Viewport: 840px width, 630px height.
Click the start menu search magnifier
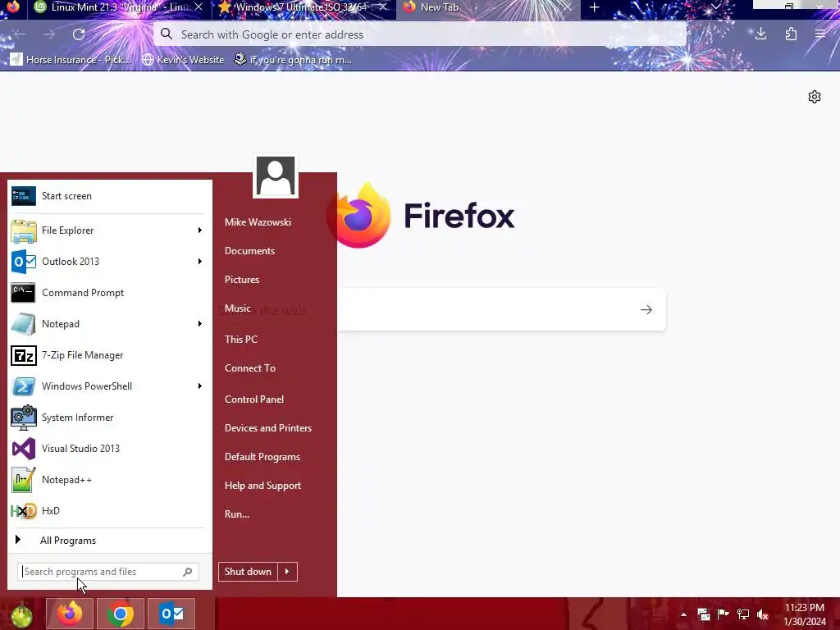[188, 572]
